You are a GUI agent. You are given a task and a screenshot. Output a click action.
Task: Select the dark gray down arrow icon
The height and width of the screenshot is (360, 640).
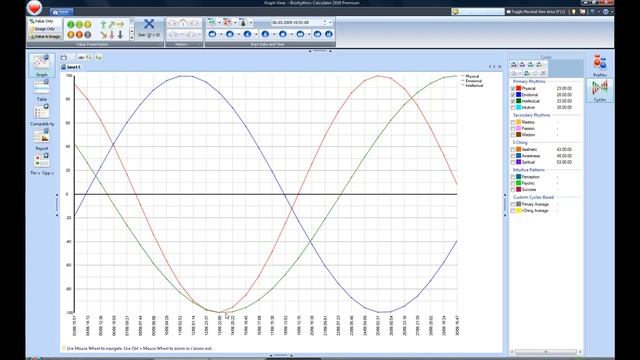click(x=120, y=35)
